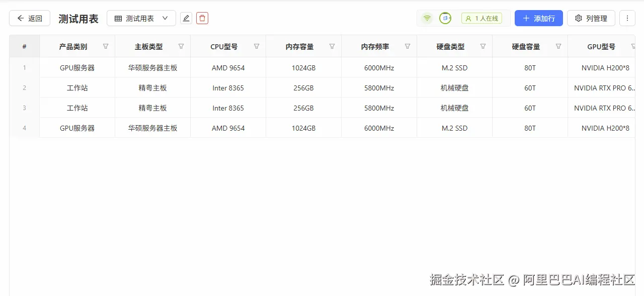Click the 1 人在线 online users badge
Screen dimensions: 644x296
482,18
